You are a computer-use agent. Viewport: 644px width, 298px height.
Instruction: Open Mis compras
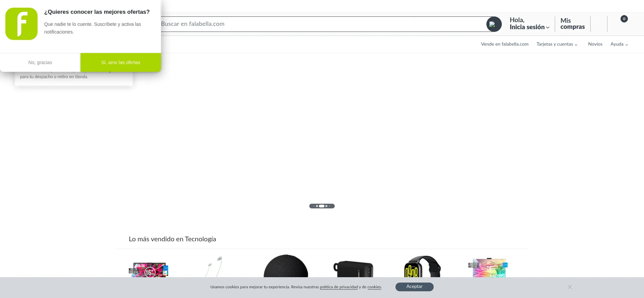[x=572, y=24]
